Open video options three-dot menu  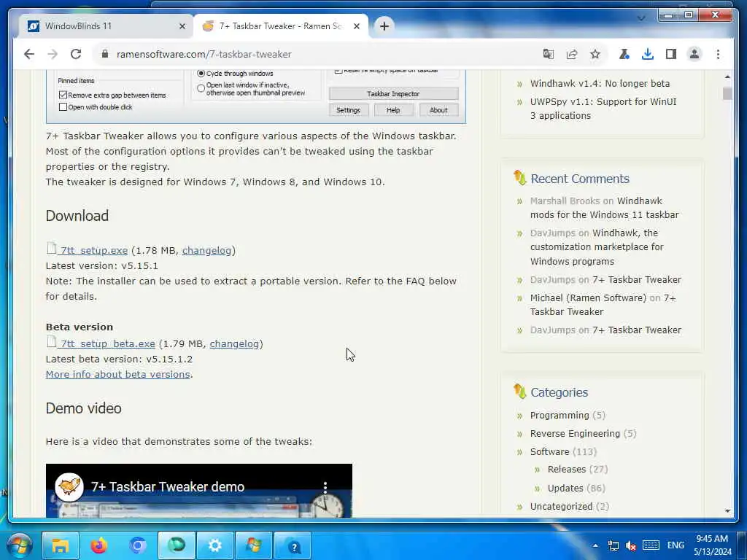tap(325, 486)
